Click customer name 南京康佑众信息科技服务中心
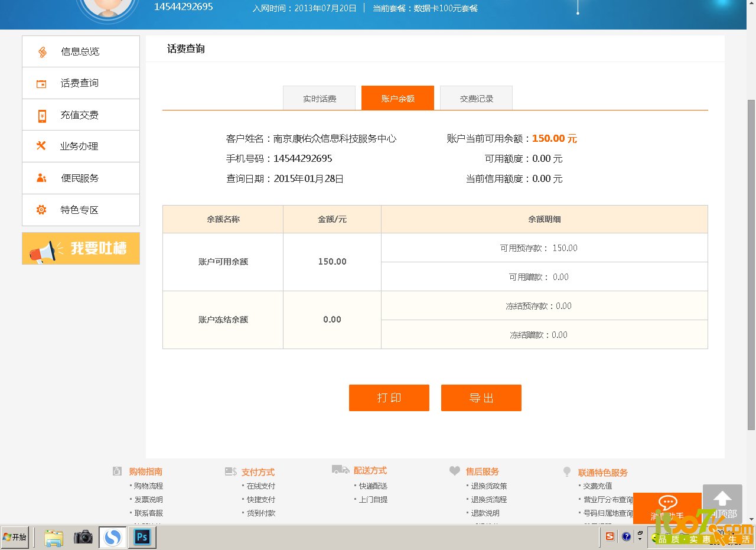Screen dimensions: 756x550 [335, 139]
